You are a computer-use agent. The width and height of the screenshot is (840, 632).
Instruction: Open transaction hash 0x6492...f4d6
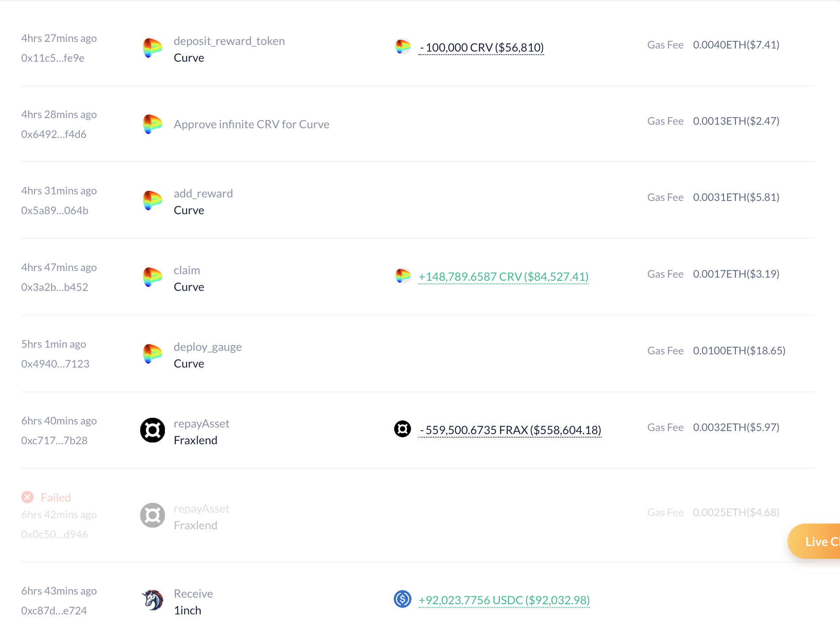[54, 134]
